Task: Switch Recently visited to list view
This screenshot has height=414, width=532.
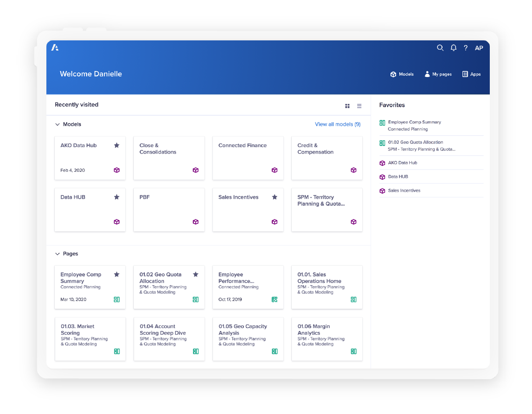Action: click(x=359, y=106)
